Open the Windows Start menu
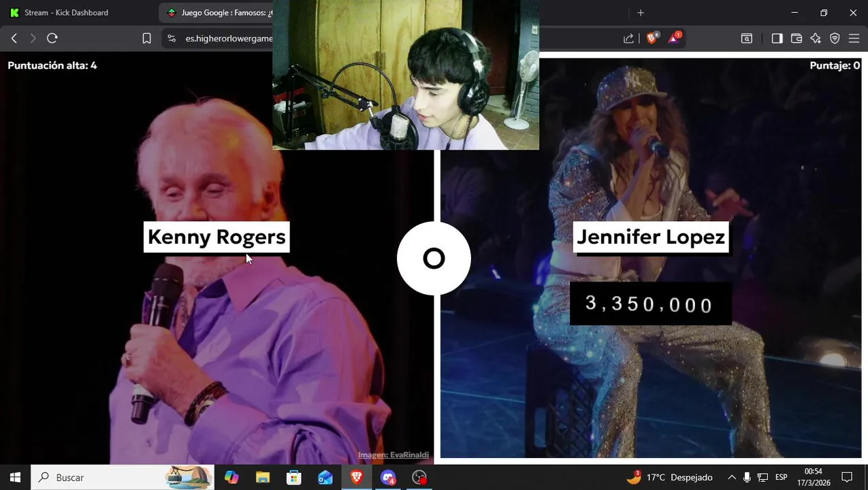The width and height of the screenshot is (868, 490). click(x=15, y=477)
